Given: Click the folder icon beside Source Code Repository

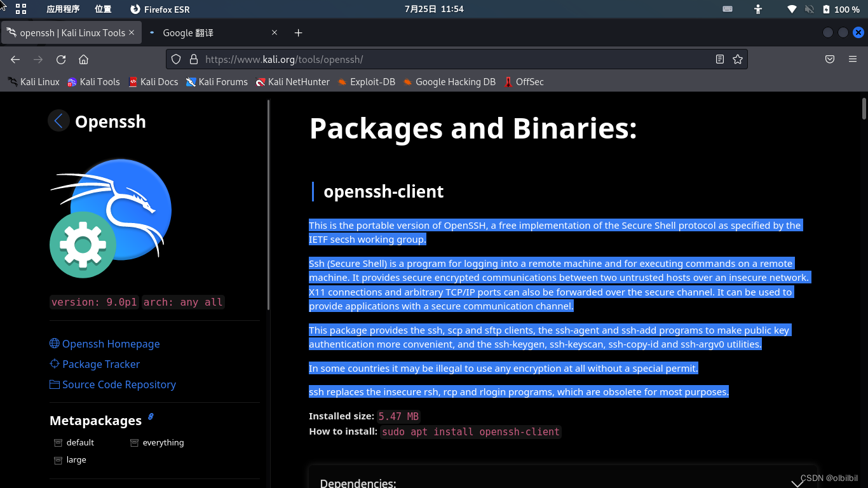Looking at the screenshot, I should click(x=55, y=384).
